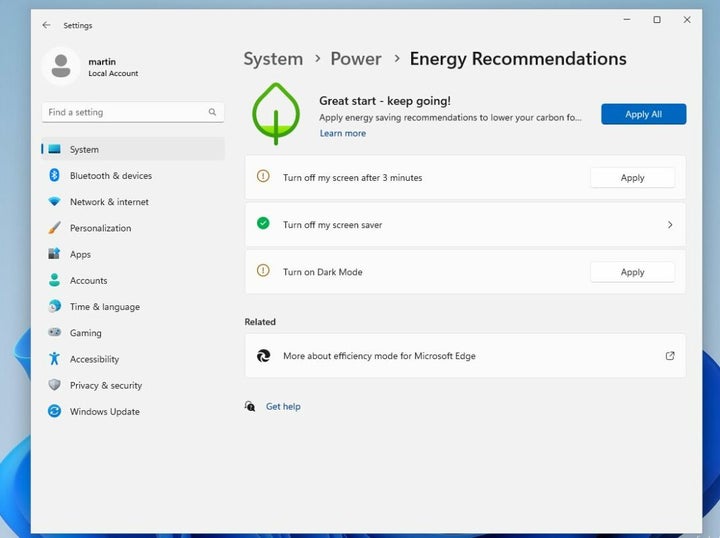Click the Windows Update sync icon

point(54,411)
